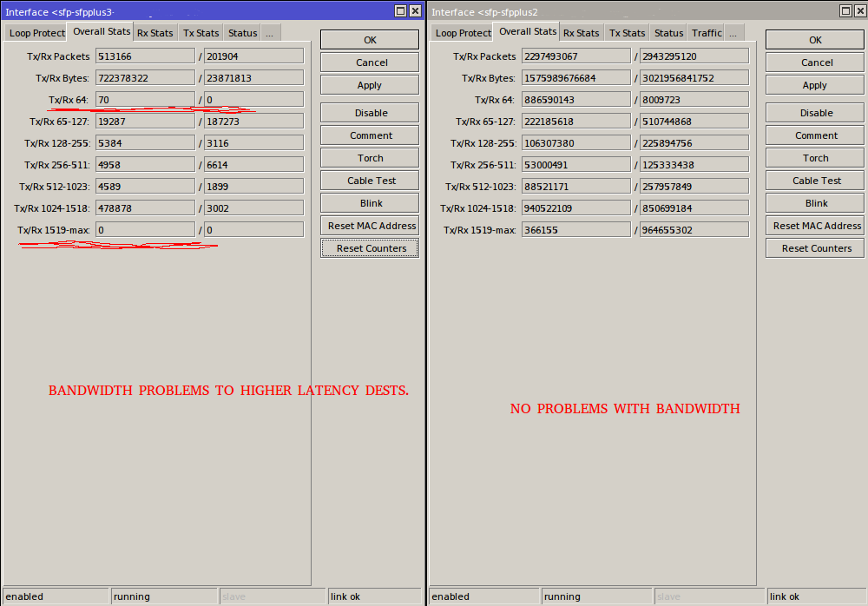
Task: Select Rx 64 field showing 8009723
Action: click(x=694, y=99)
